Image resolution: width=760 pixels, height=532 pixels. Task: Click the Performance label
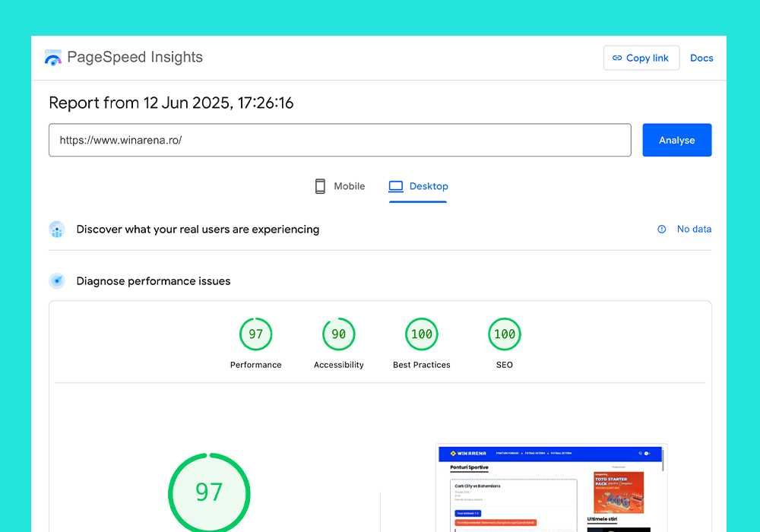(x=255, y=365)
